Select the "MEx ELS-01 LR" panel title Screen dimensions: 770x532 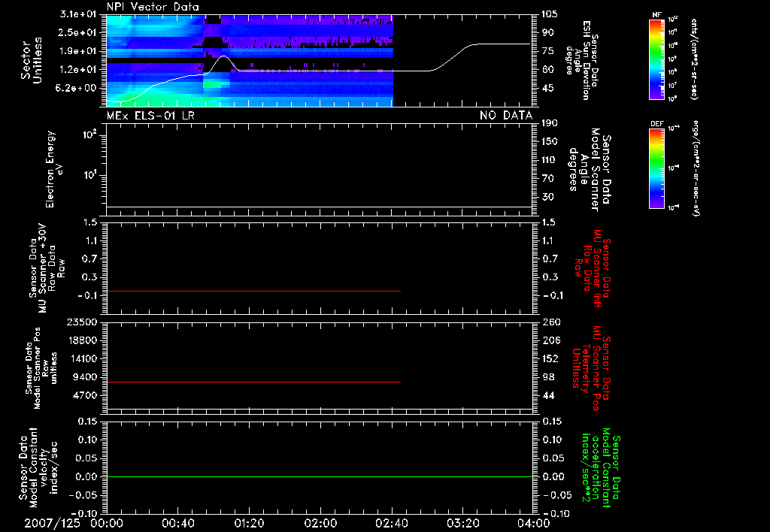[x=150, y=115]
